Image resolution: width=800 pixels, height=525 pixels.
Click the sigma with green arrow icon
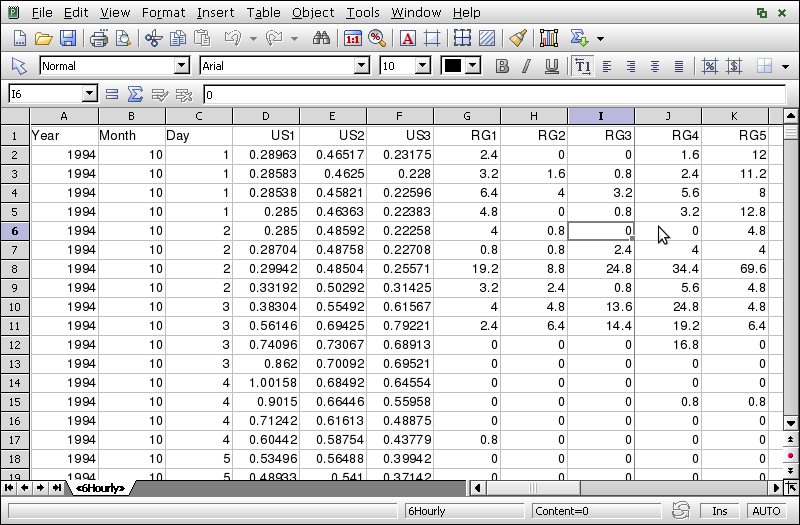point(579,38)
